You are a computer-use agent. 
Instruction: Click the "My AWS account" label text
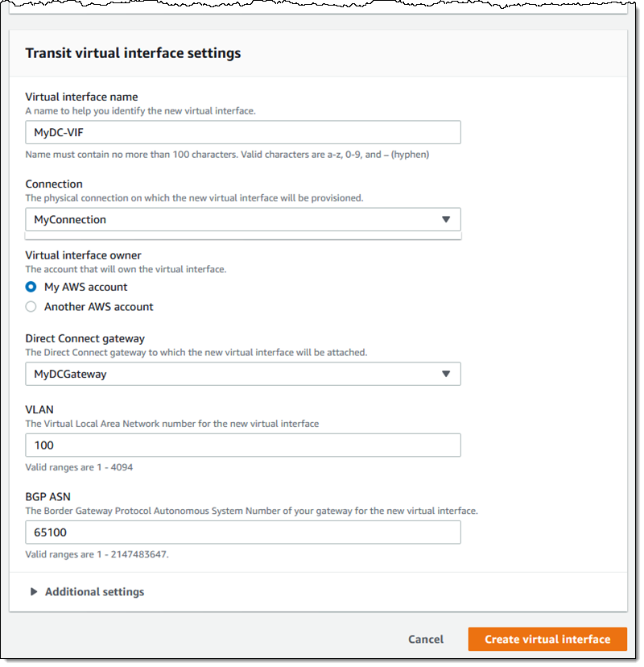coord(85,287)
